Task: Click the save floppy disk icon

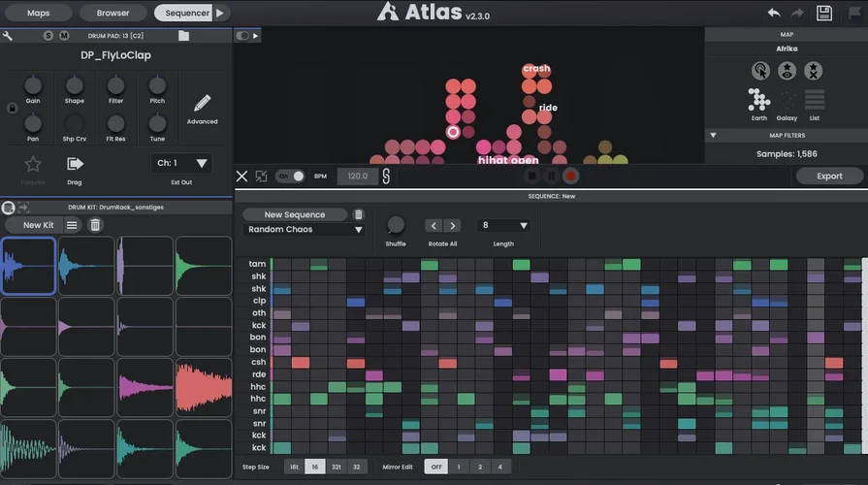Action: (825, 13)
